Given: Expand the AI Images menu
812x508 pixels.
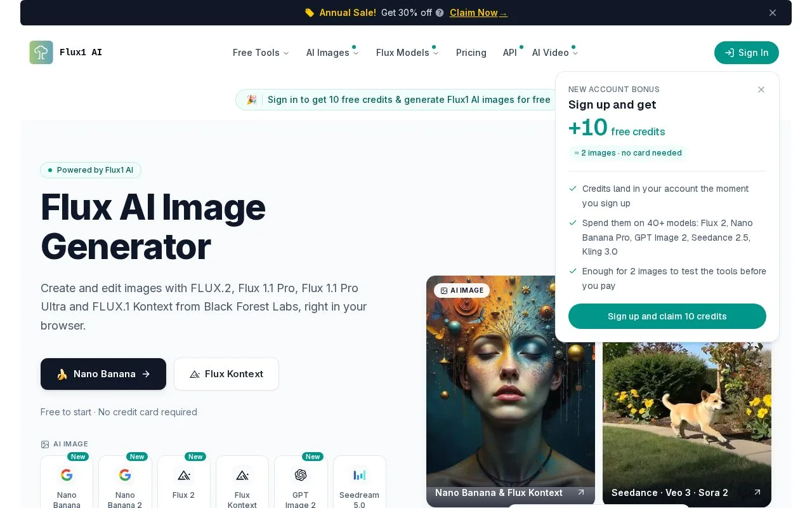Looking at the screenshot, I should 332,53.
